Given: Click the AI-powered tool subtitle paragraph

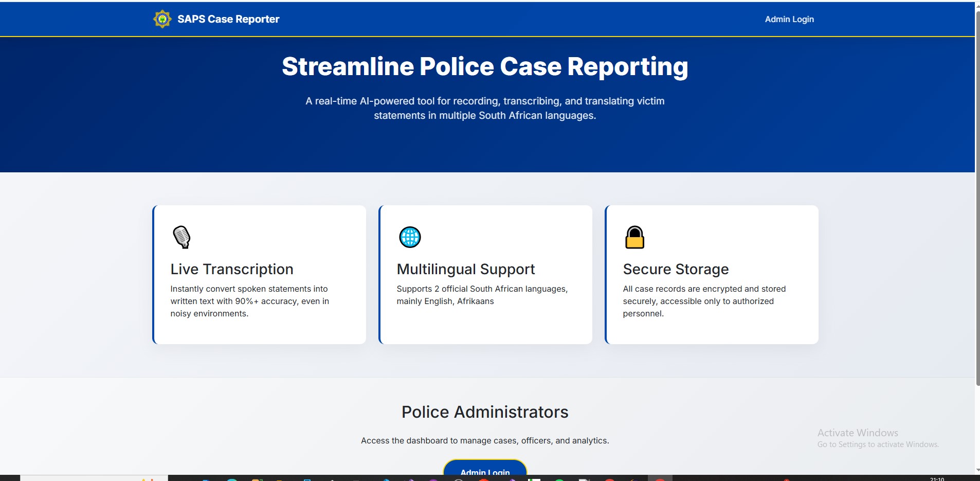Looking at the screenshot, I should click(x=484, y=108).
